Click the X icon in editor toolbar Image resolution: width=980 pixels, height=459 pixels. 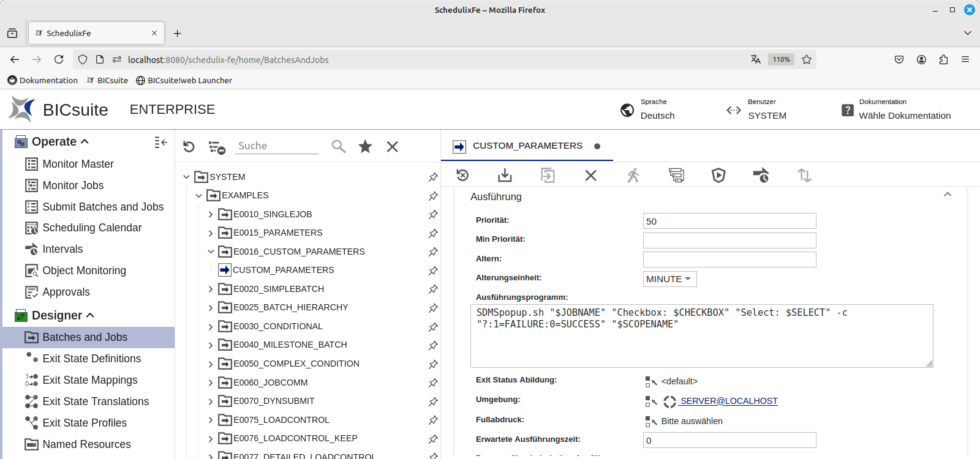[590, 176]
